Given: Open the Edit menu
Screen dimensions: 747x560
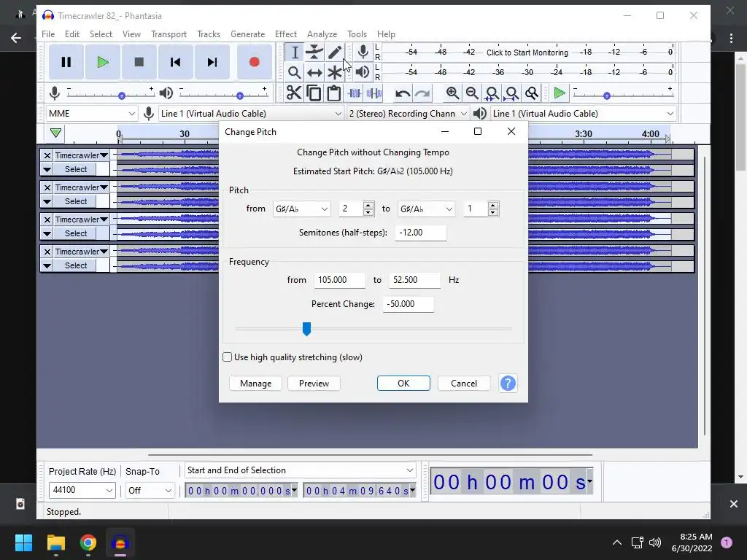Looking at the screenshot, I should (72, 34).
